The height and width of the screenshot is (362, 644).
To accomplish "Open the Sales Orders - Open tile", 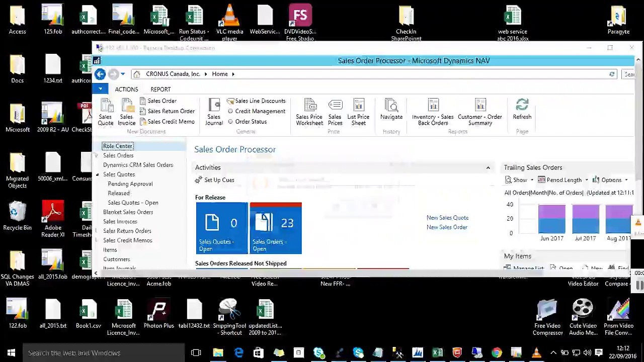I will pos(276,228).
